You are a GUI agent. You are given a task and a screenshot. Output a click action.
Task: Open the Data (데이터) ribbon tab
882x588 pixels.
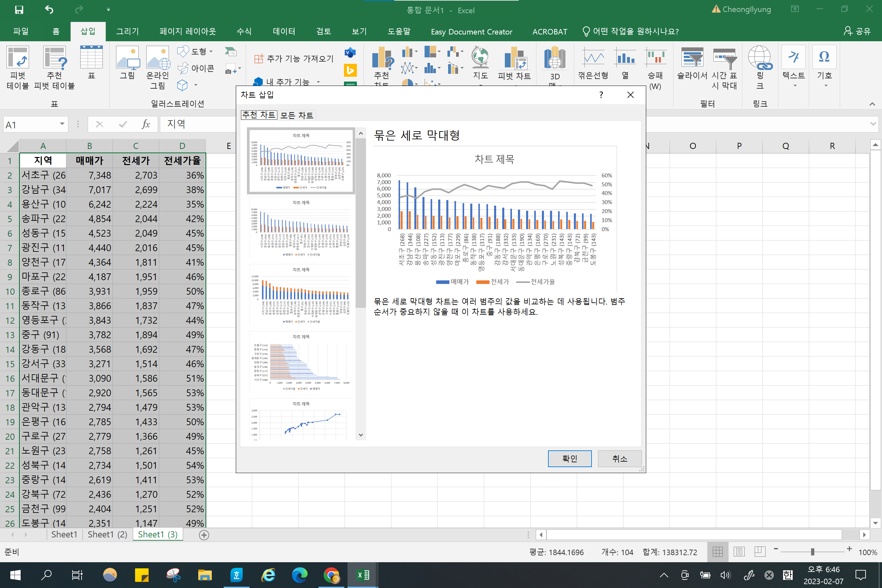[284, 32]
